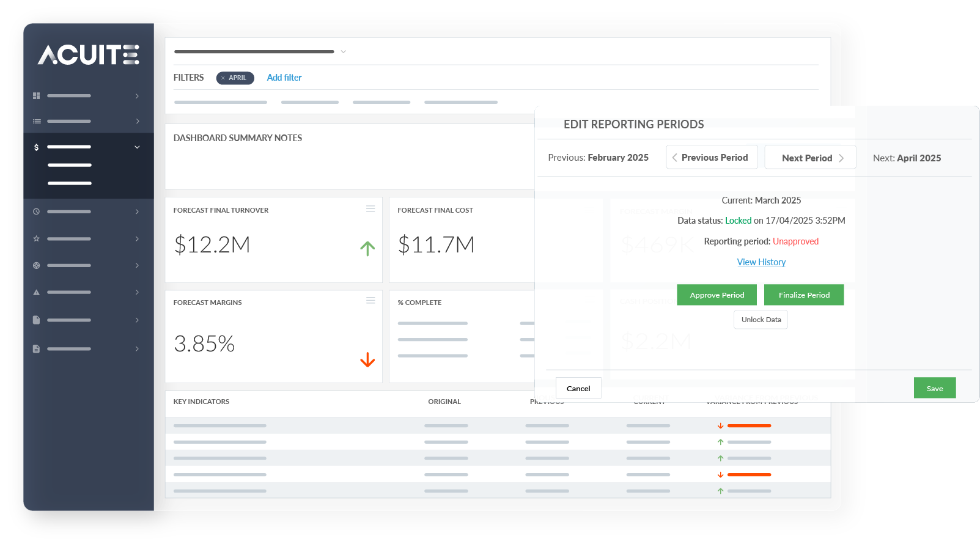Open the clock icon in sidebar
This screenshot has height=547, width=980.
pos(36,211)
